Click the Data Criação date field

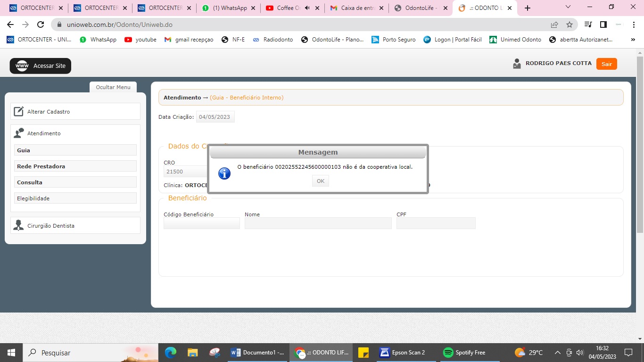(215, 117)
